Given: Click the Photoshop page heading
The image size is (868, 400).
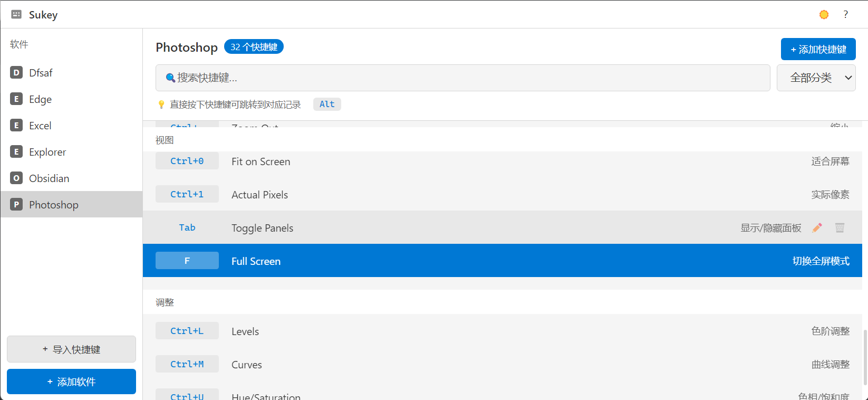Looking at the screenshot, I should click(187, 47).
